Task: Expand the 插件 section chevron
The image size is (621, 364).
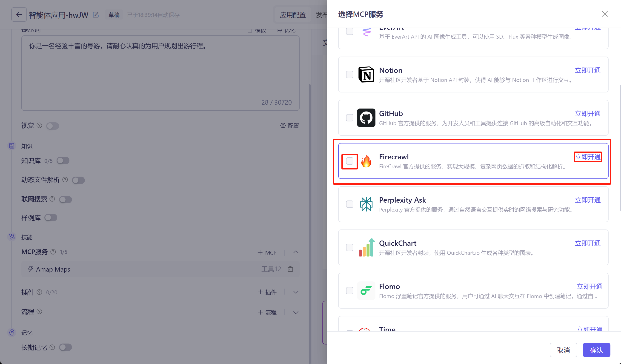Action: [296, 292]
